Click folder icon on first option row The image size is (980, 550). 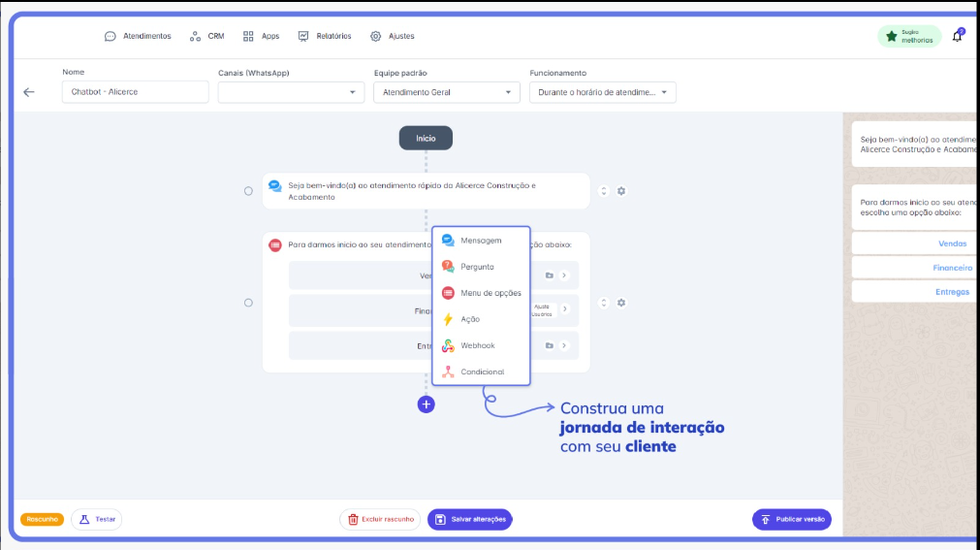[x=549, y=275]
